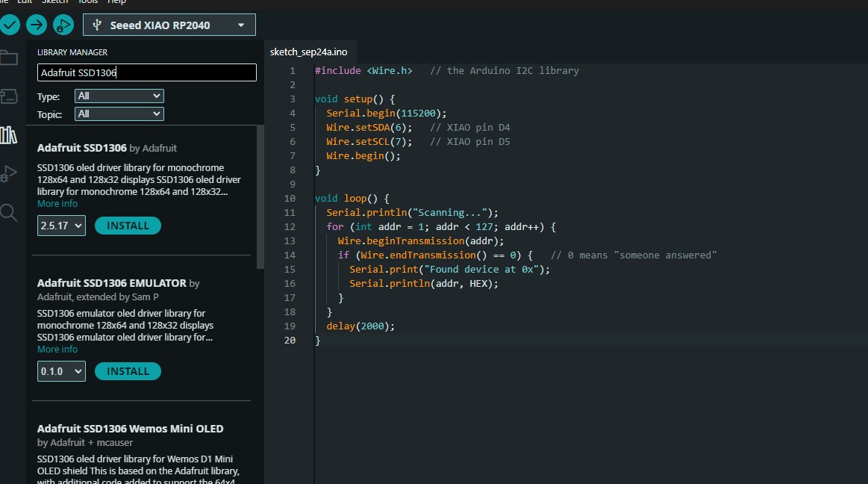The height and width of the screenshot is (484, 868).
Task: Open the Boards Manager sidebar icon
Action: [x=9, y=96]
